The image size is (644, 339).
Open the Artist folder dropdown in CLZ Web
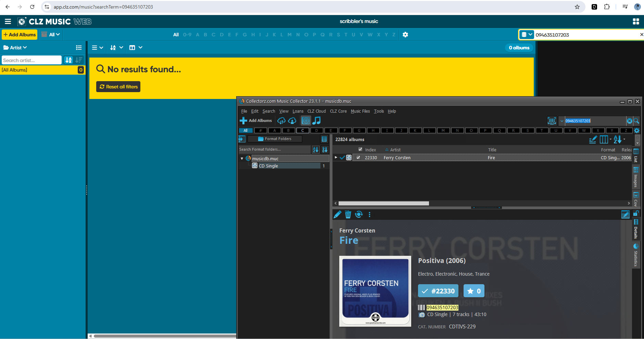point(15,48)
